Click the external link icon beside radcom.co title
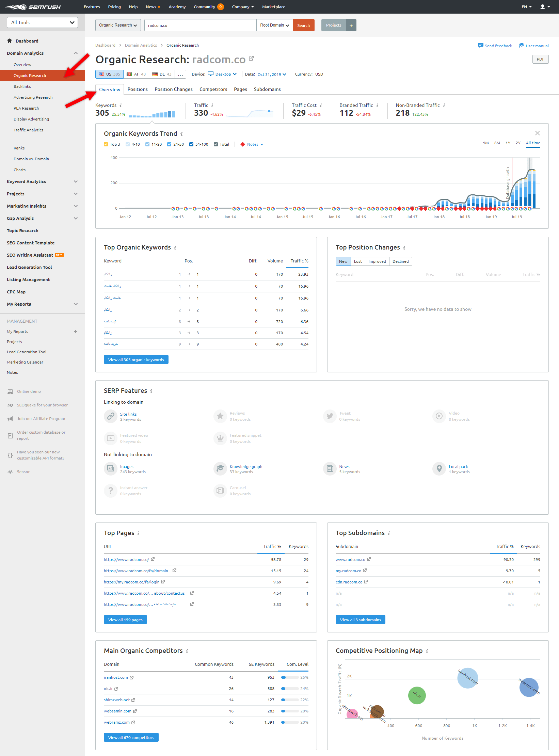Screen dimensions: 559x756 tap(251, 59)
